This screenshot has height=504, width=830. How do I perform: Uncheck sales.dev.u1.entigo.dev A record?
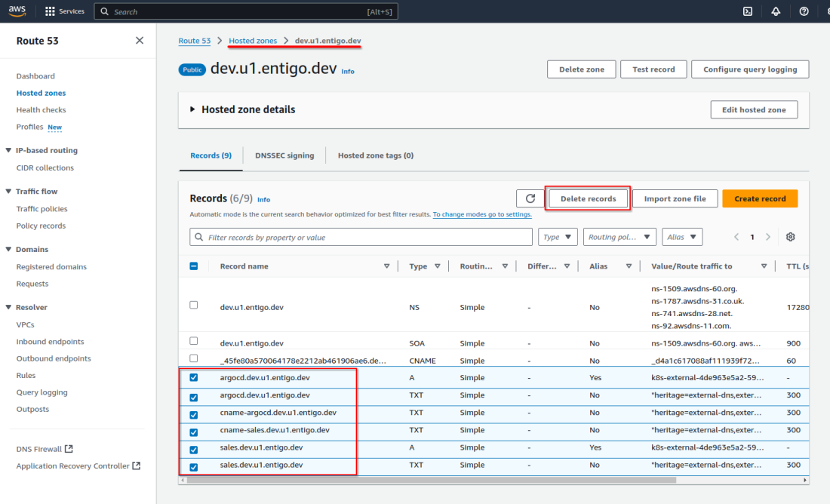(x=194, y=450)
